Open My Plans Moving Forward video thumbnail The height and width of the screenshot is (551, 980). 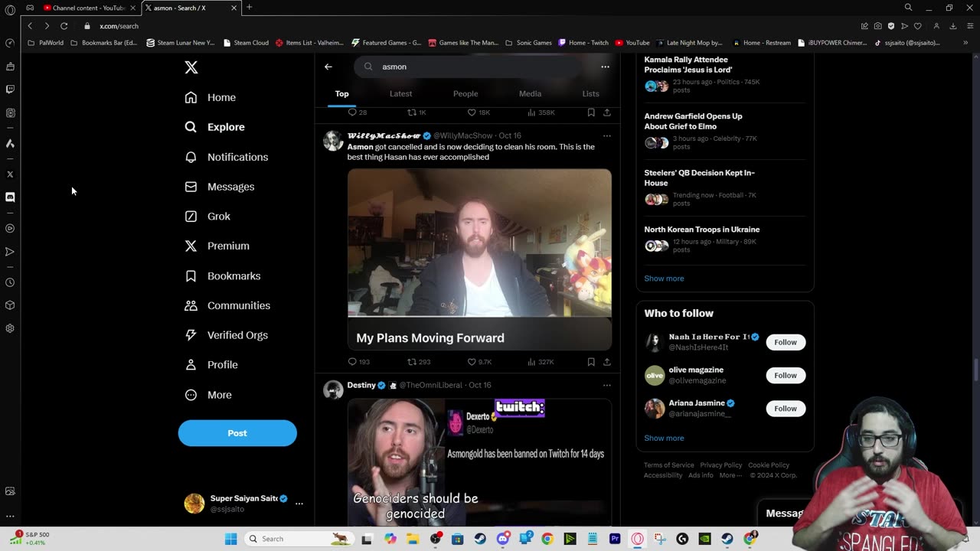point(479,259)
